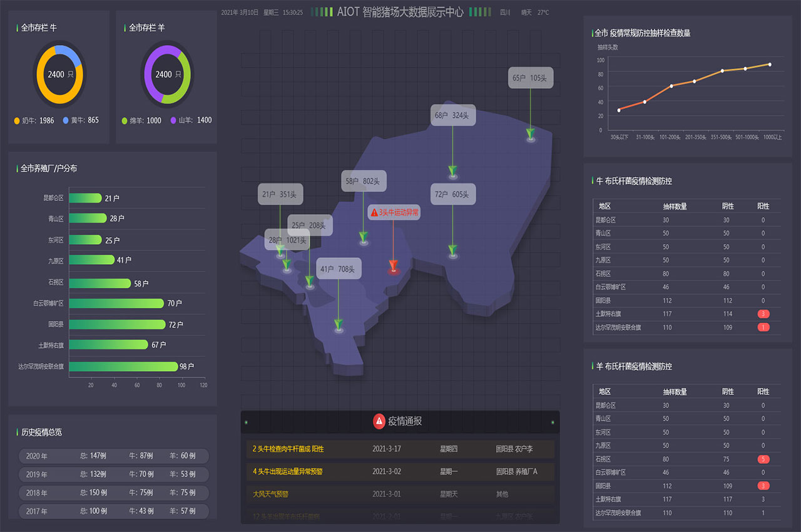Click warning triangle in 3头牛运动异常 label
The height and width of the screenshot is (532, 801).
click(374, 213)
